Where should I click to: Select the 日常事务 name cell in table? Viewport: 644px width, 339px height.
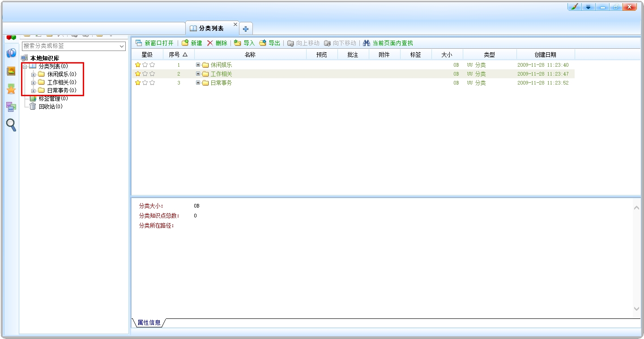[221, 83]
